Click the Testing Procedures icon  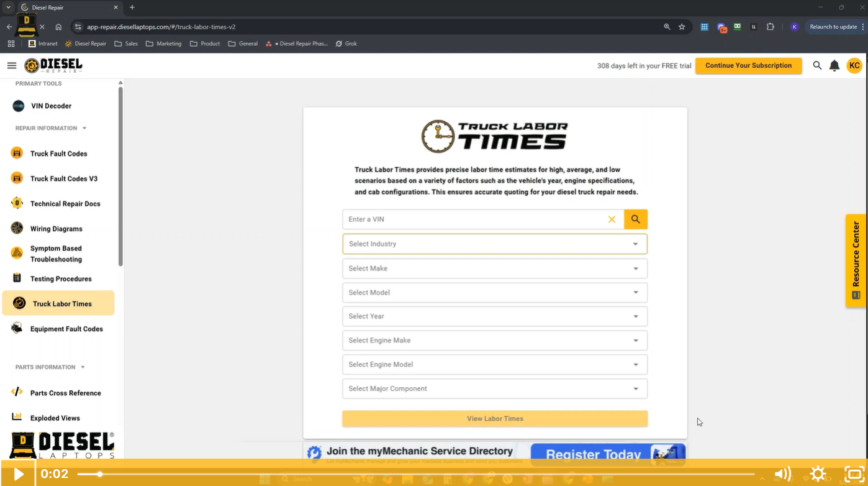coord(17,278)
